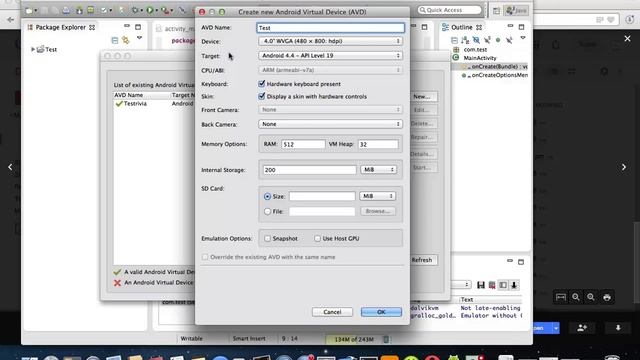Select the Java perspective button

[x=516, y=11]
